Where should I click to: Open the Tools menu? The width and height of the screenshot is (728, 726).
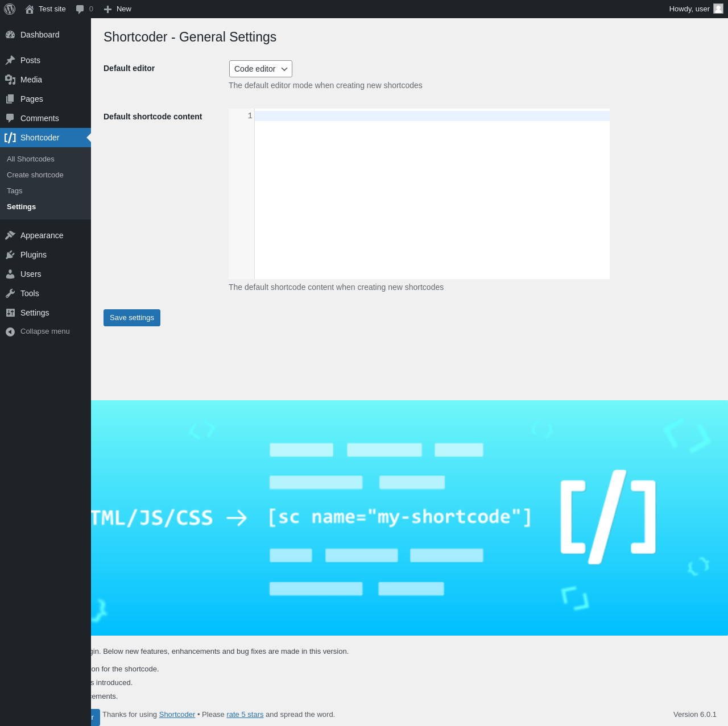[x=45, y=293]
